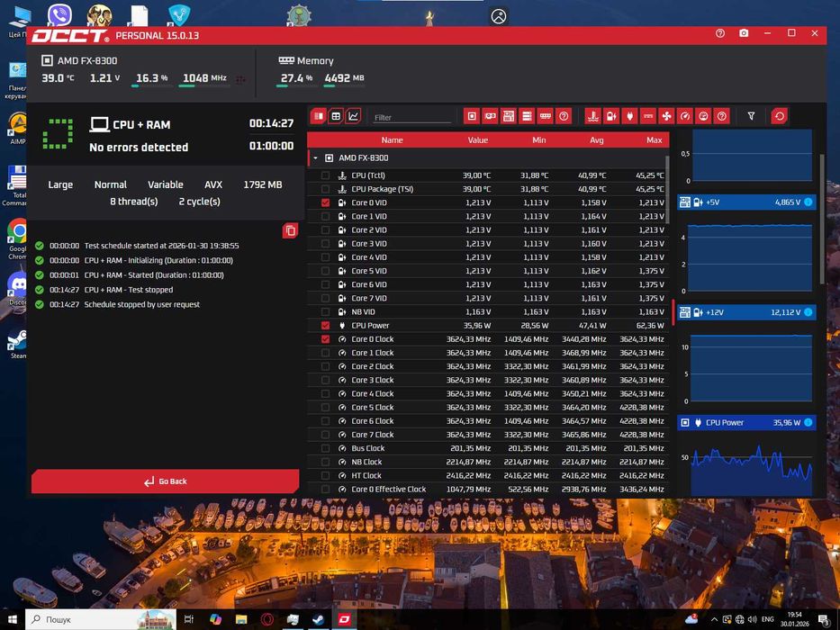Check the CPU Package (TSI) checkbox
This screenshot has width=840, height=630.
pos(325,189)
